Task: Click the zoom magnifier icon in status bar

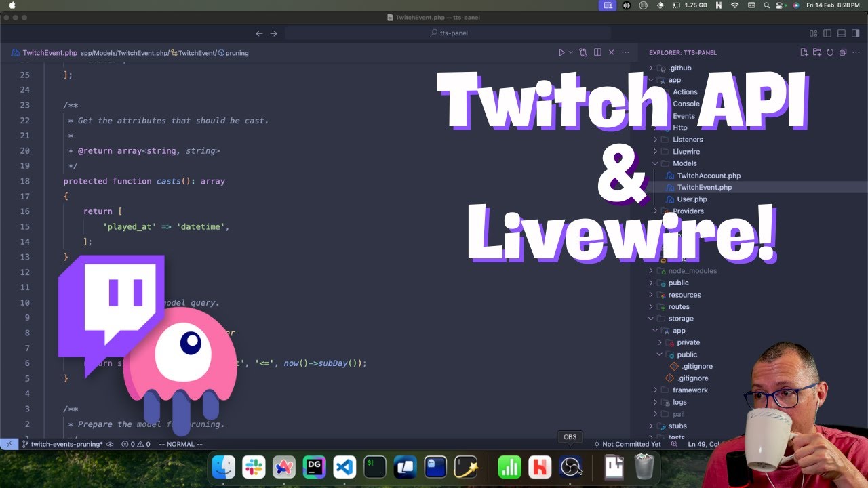Action: (674, 444)
